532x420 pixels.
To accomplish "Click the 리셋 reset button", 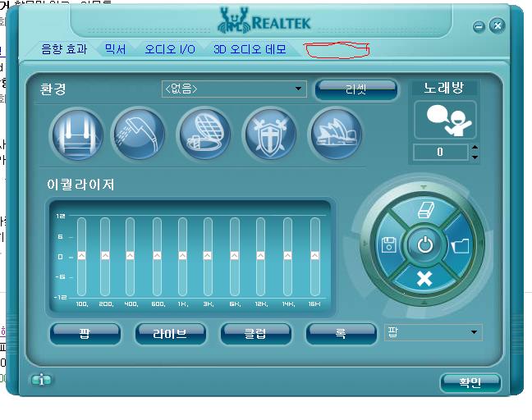I will click(x=355, y=90).
